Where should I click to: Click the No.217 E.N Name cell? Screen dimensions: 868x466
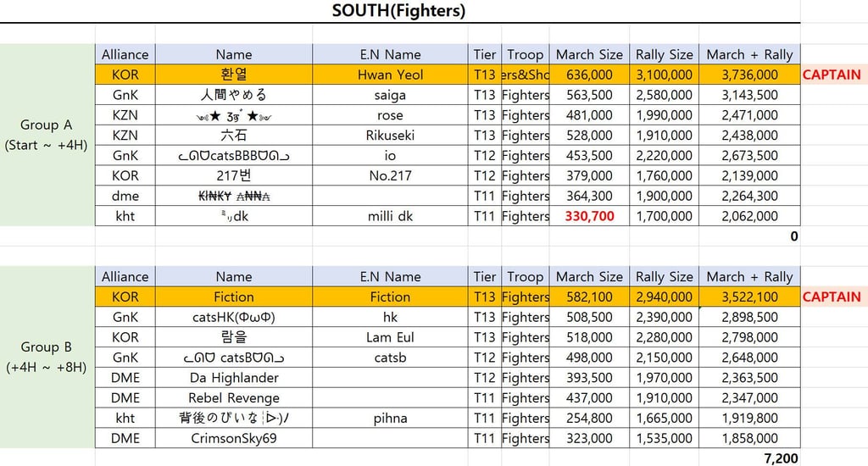390,175
